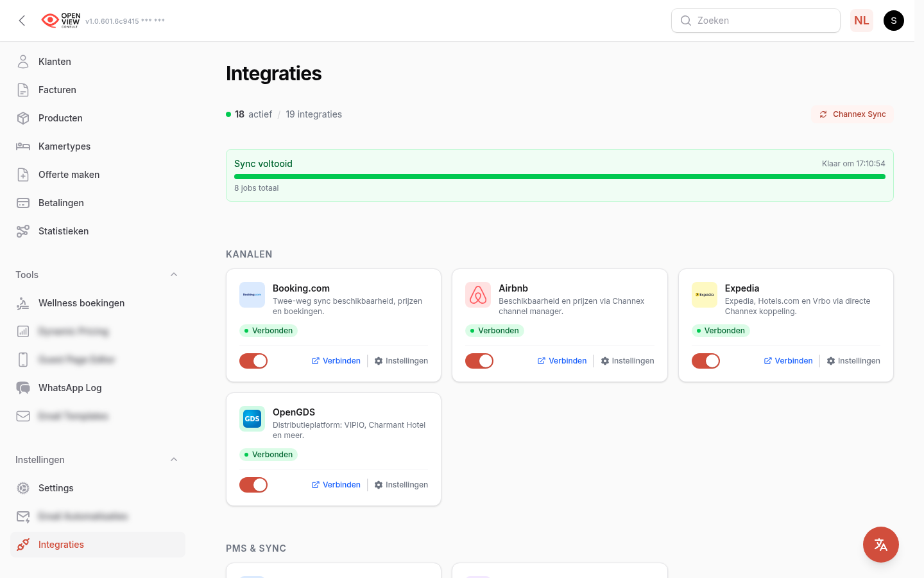The image size is (924, 578).
Task: Click the magnifier icon in search box
Action: pyautogui.click(x=686, y=21)
